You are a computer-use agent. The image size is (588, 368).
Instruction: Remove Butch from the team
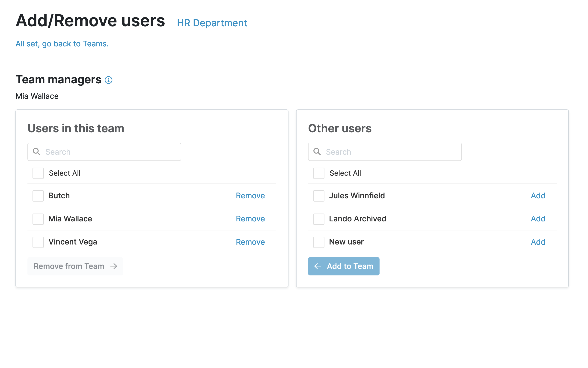click(x=250, y=196)
